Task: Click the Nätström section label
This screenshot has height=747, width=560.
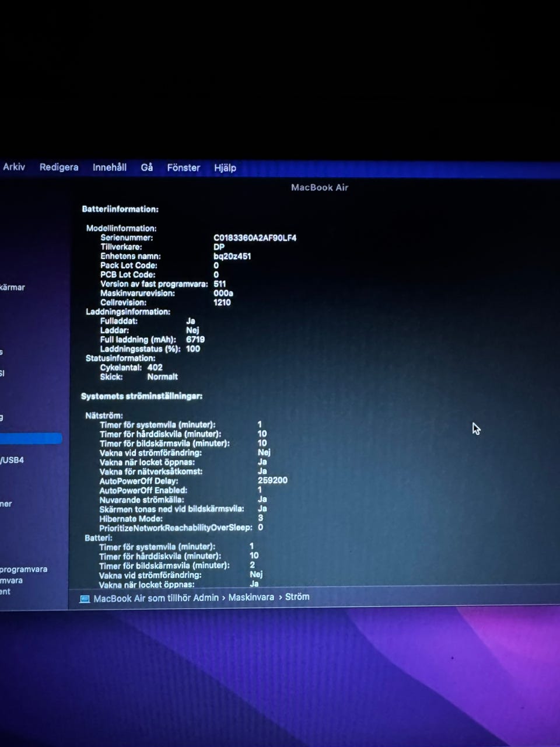Action: [x=104, y=416]
